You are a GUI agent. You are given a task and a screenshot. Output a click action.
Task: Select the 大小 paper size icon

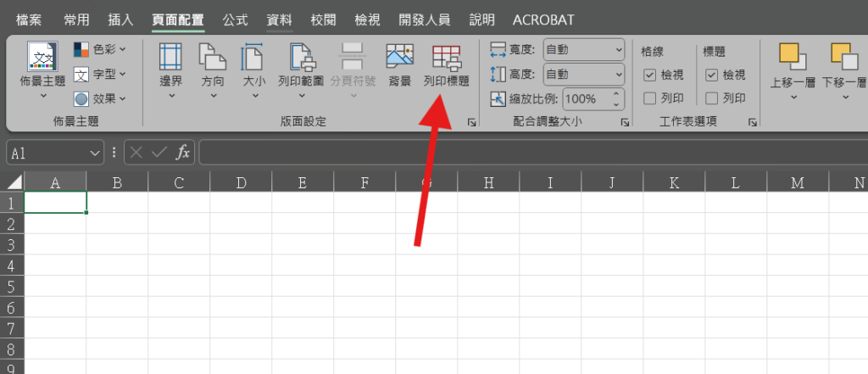pos(253,58)
